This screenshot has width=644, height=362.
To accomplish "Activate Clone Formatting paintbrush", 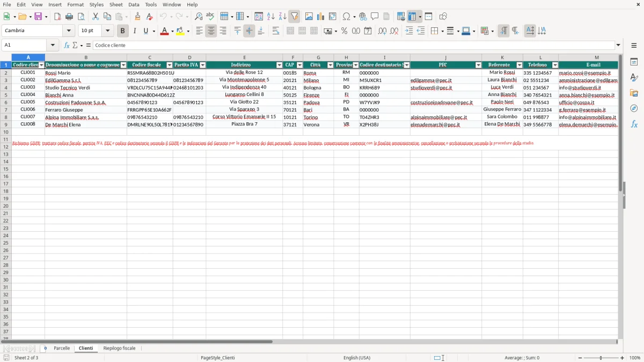I will click(137, 17).
